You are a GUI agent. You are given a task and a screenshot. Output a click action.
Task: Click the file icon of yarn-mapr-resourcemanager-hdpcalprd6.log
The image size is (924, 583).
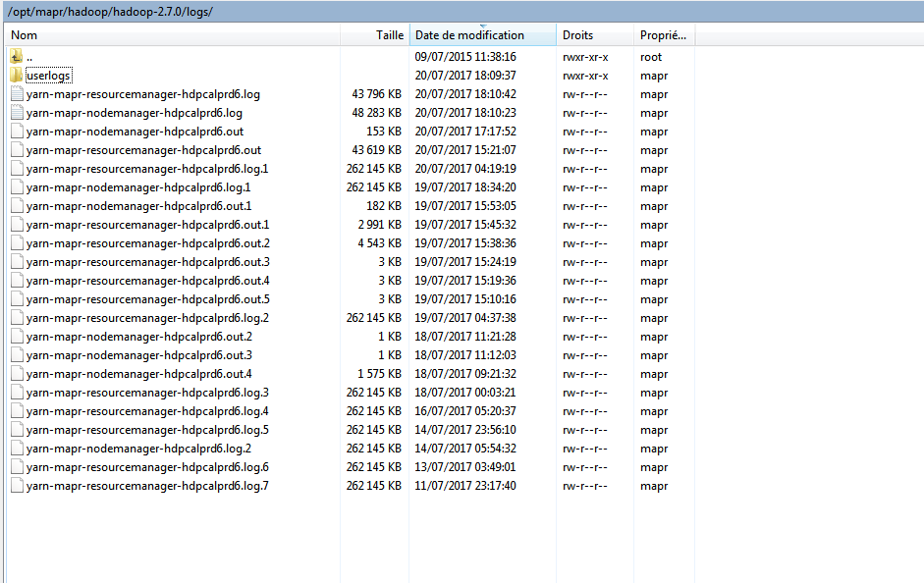[x=17, y=94]
